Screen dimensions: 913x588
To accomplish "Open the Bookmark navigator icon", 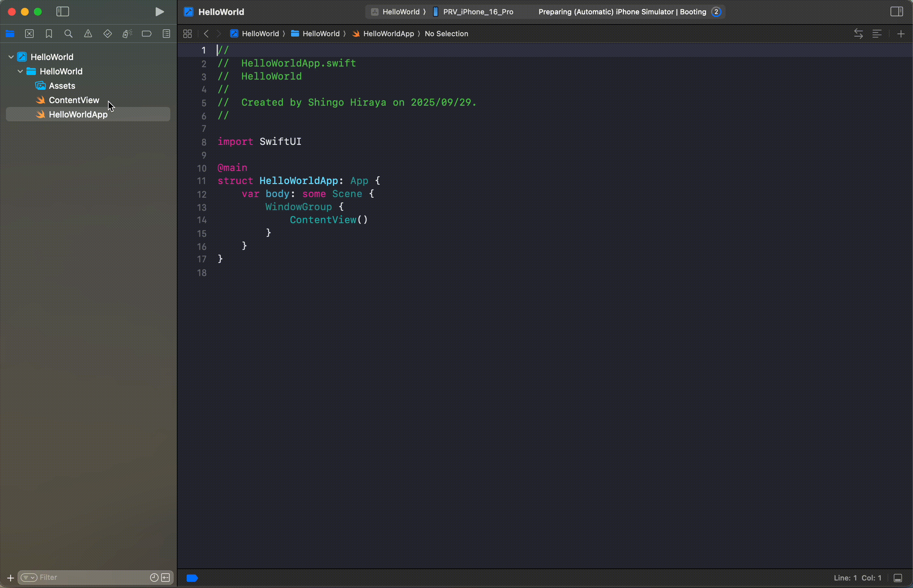I will 49,34.
